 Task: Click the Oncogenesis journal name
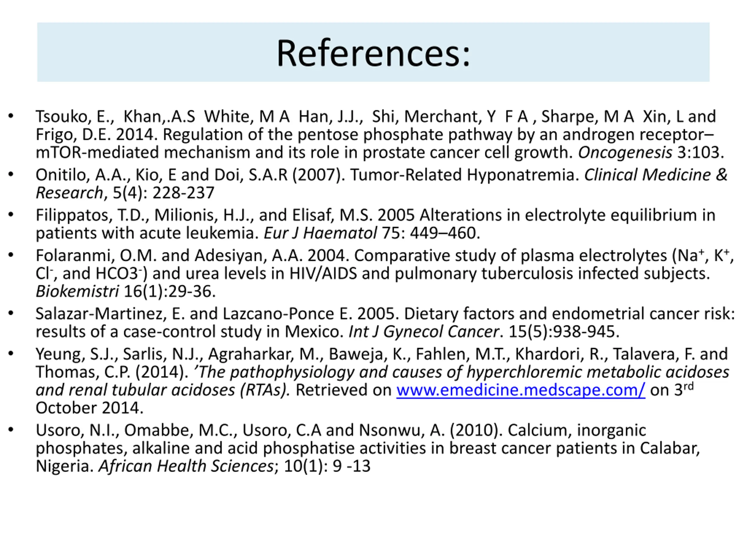pyautogui.click(x=625, y=153)
